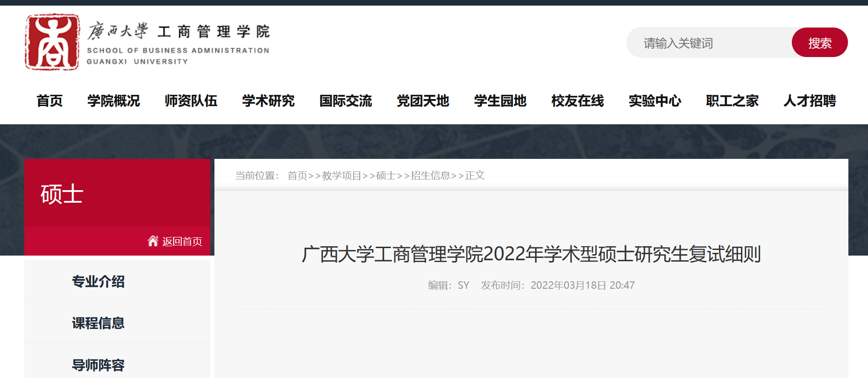Click the 教学项目 breadcrumb link
This screenshot has height=378, width=868.
(x=342, y=175)
